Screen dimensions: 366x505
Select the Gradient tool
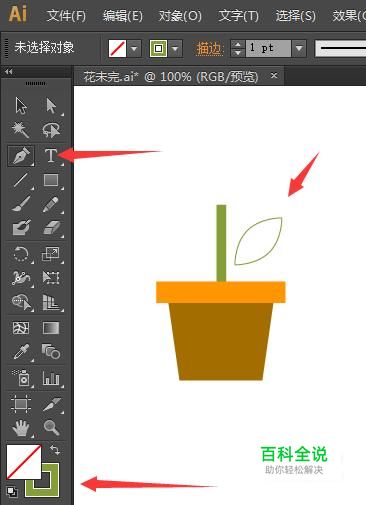pyautogui.click(x=51, y=328)
